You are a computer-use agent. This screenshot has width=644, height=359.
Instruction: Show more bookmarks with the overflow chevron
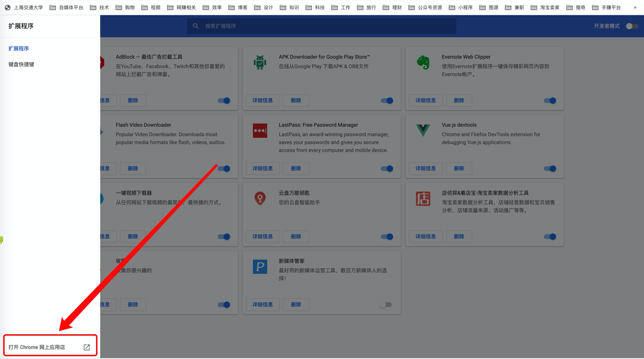pos(635,8)
